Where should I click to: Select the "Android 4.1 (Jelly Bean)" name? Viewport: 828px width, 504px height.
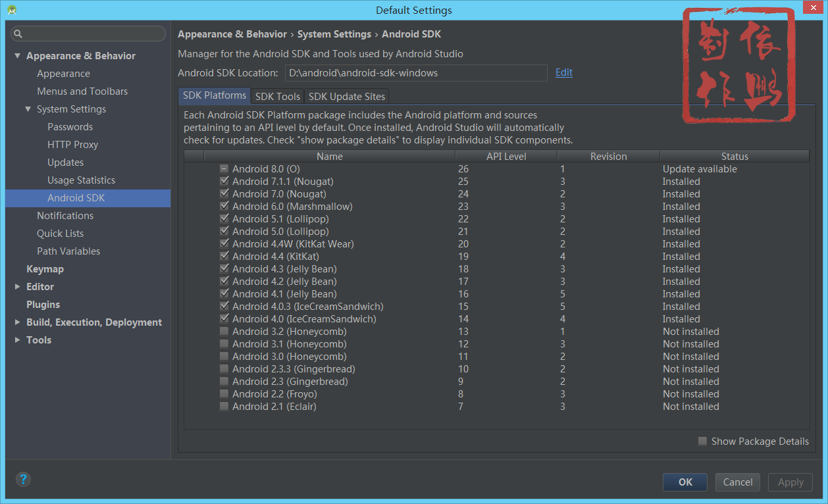[284, 294]
